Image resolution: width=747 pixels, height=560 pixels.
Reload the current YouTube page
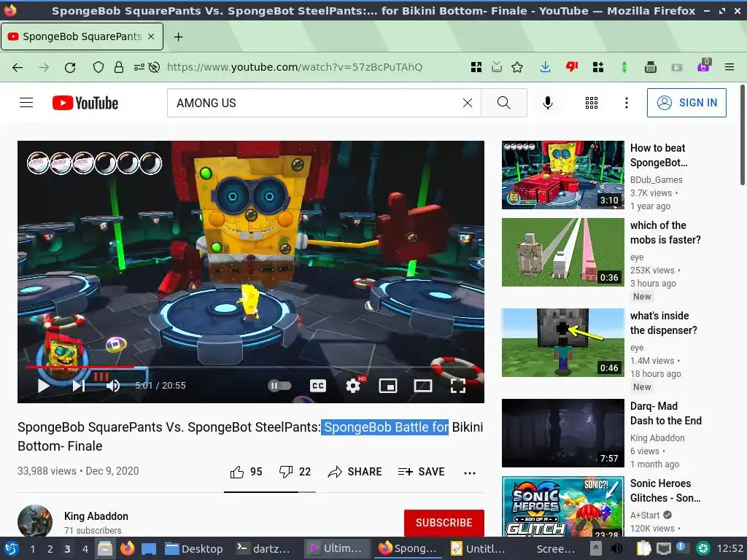click(x=70, y=67)
